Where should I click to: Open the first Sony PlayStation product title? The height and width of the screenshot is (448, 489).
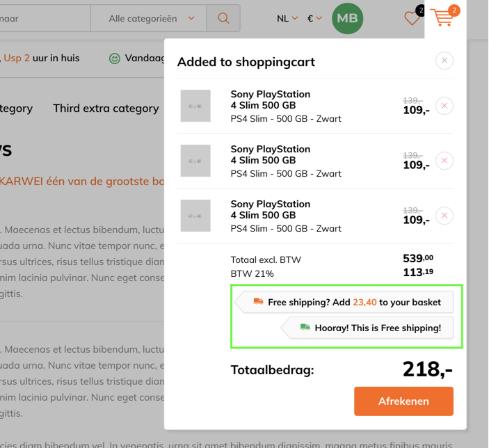(x=271, y=100)
